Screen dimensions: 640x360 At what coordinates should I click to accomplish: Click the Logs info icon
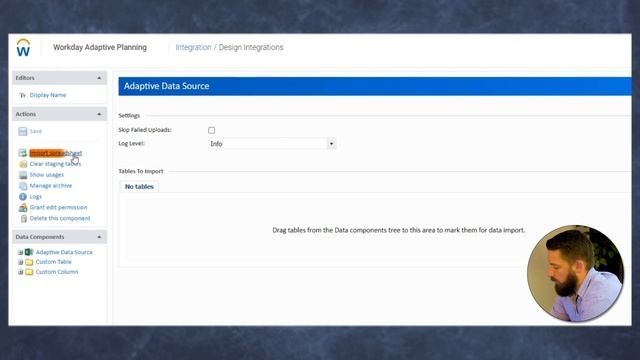pos(23,197)
